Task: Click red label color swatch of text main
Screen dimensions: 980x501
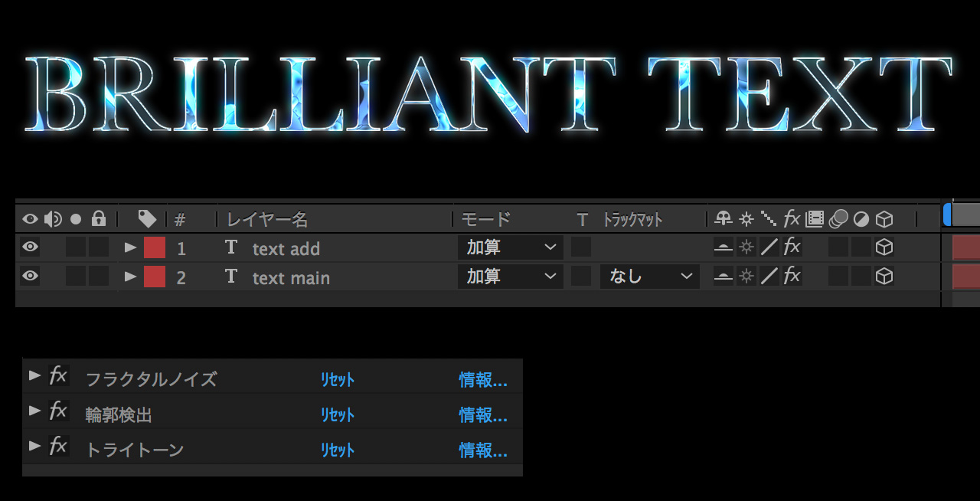Action: pos(155,277)
